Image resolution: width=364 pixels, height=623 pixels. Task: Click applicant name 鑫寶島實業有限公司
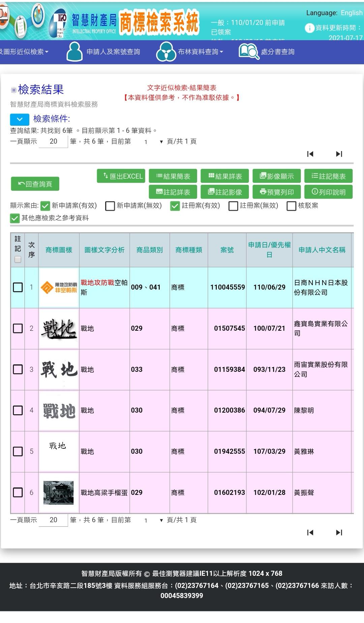click(321, 328)
